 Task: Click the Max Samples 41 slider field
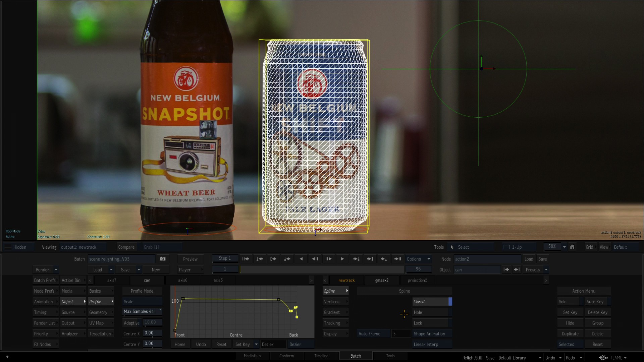[x=142, y=312]
